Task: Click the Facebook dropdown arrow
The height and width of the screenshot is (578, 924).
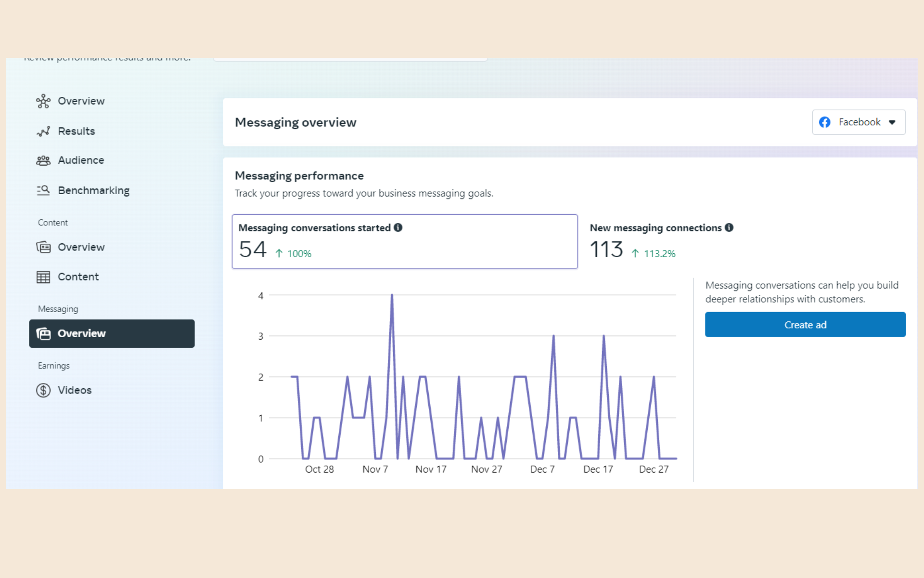Action: pos(892,122)
